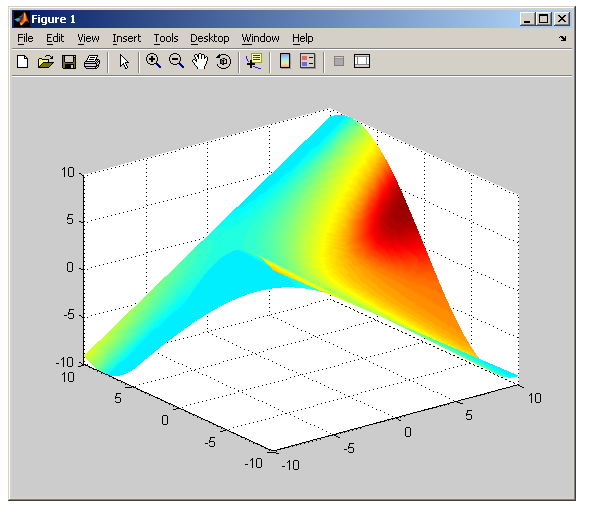
Task: Minimize the Figure 1 window
Action: [527, 19]
